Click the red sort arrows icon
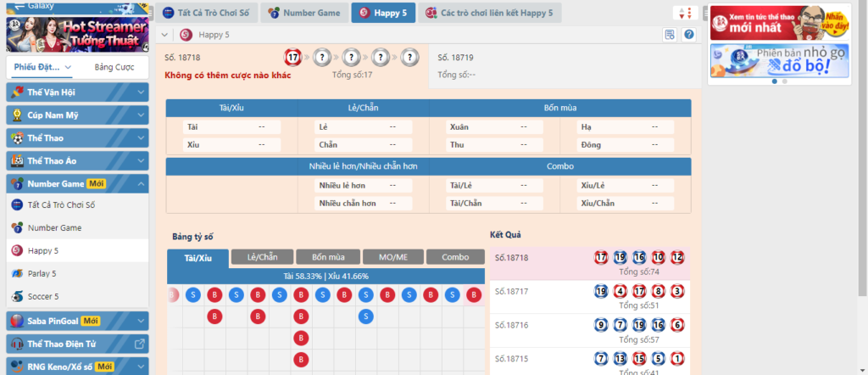Image resolution: width=868 pixels, height=375 pixels. [685, 13]
